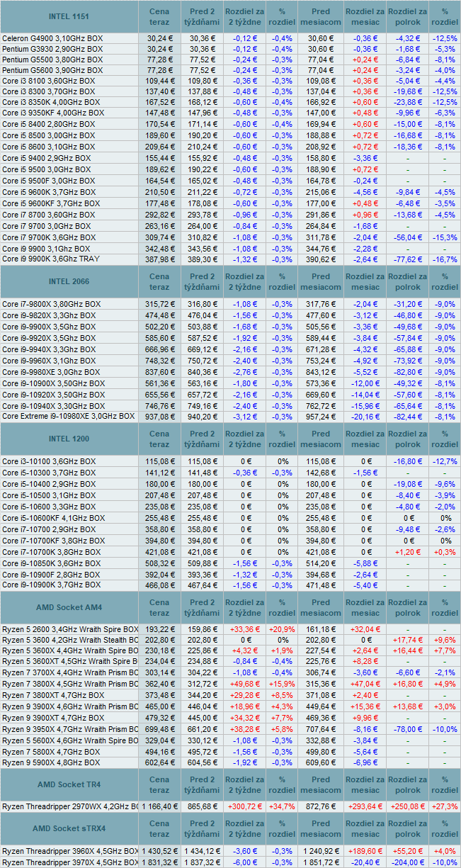Select Core Extreme i9-10980XE 3,0GHz BOX name
The height and width of the screenshot is (868, 461).
point(68,416)
